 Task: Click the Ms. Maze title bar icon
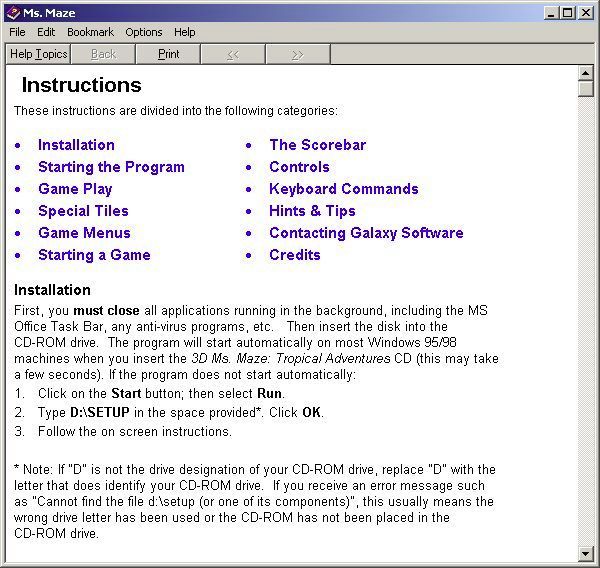[12, 12]
